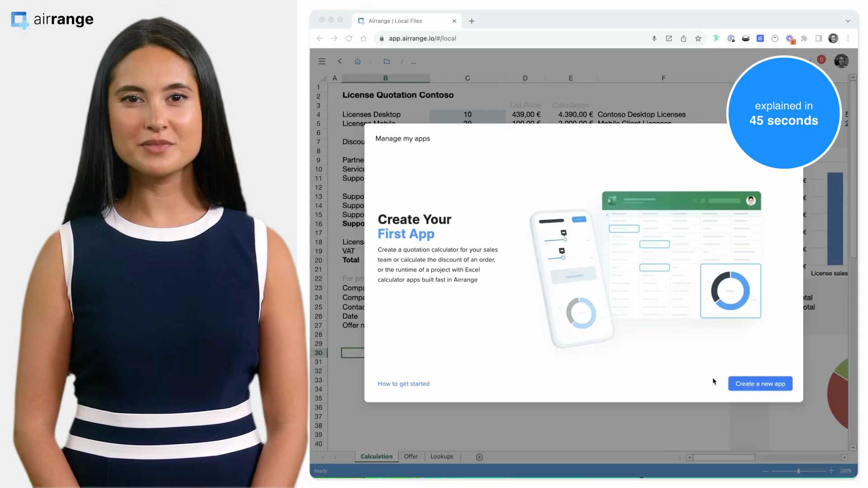The width and height of the screenshot is (868, 488).
Task: Click the share icon in address bar
Action: click(684, 38)
